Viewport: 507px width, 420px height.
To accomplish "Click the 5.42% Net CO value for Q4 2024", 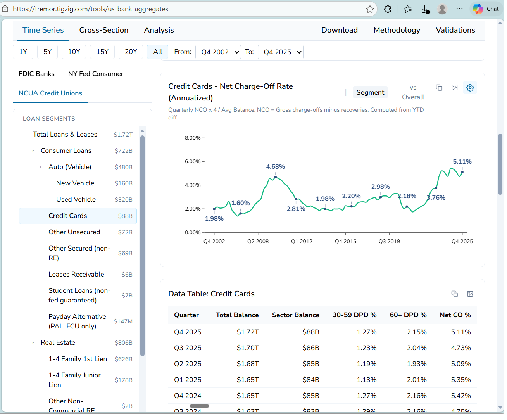I will coord(461,396).
